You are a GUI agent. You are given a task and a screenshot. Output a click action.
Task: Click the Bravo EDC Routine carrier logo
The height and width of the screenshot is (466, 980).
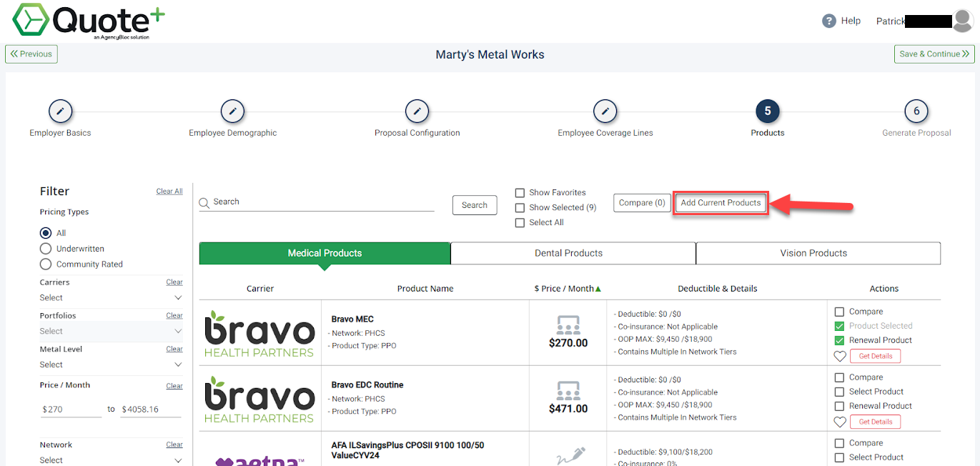259,400
